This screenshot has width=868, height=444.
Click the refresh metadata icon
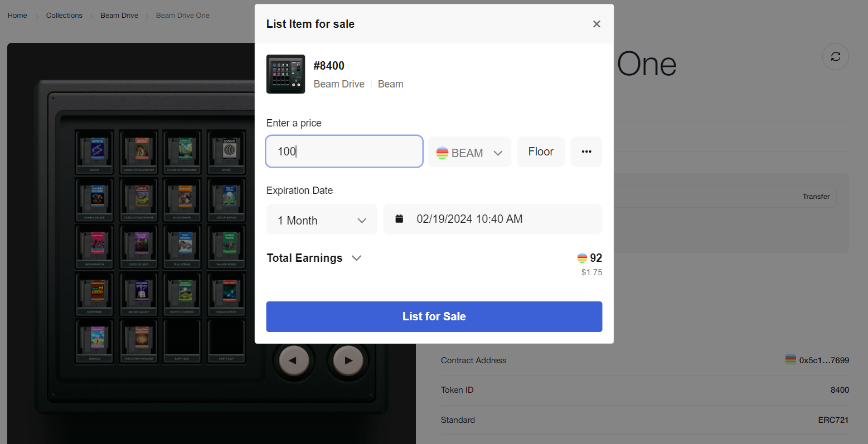836,56
